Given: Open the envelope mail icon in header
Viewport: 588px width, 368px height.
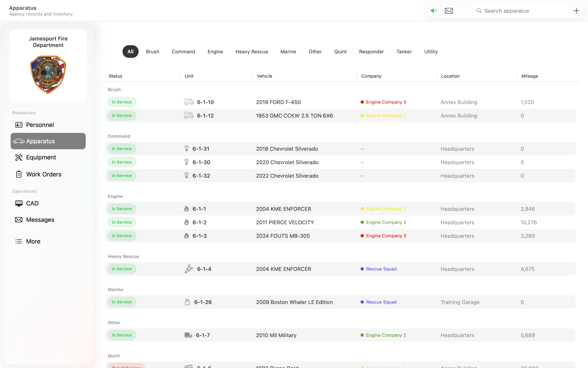Looking at the screenshot, I should click(449, 11).
